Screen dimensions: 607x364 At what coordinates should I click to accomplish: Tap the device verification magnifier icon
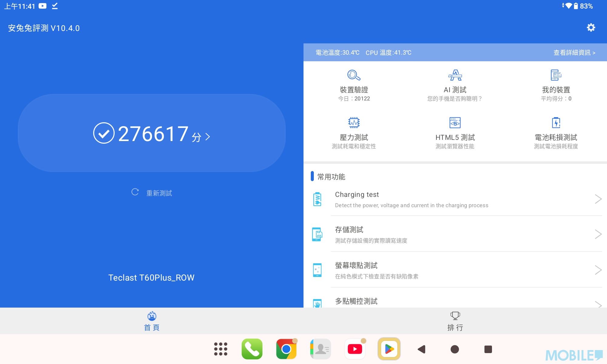click(x=354, y=75)
